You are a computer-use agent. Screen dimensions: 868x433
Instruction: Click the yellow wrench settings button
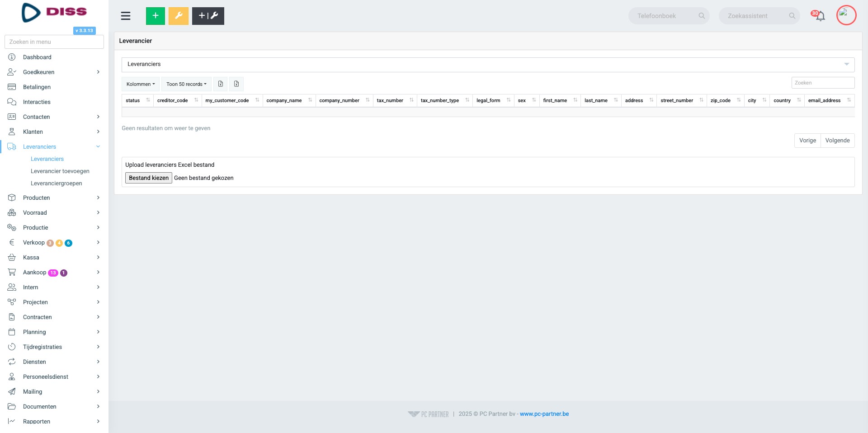[179, 16]
